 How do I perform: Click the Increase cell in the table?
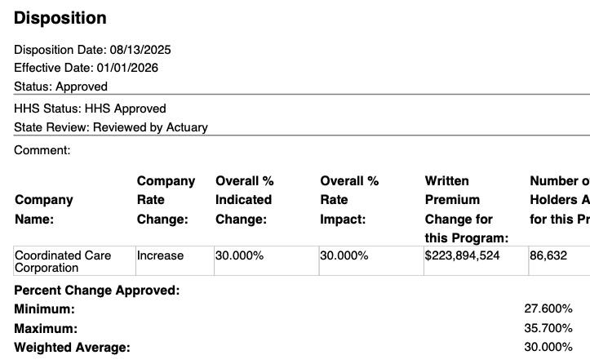(160, 255)
